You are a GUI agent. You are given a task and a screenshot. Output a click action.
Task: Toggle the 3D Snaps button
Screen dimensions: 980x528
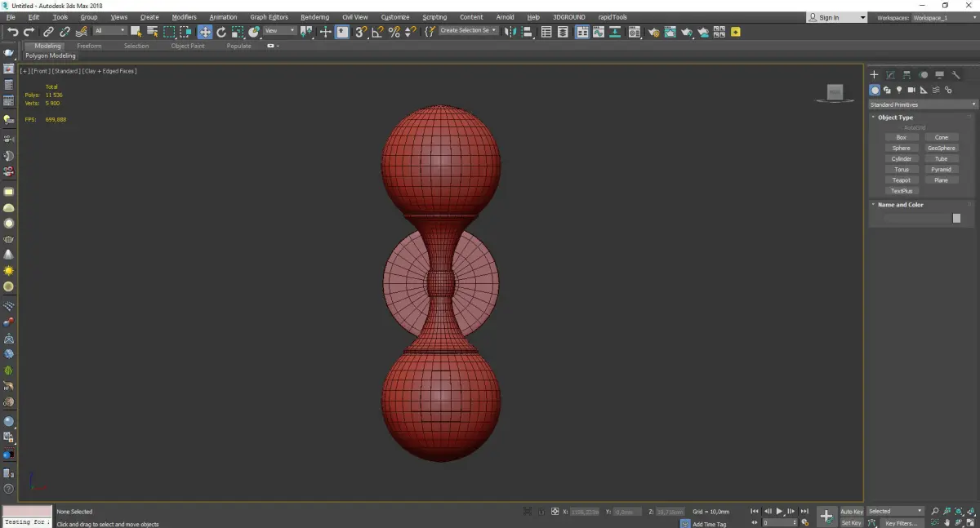click(360, 32)
